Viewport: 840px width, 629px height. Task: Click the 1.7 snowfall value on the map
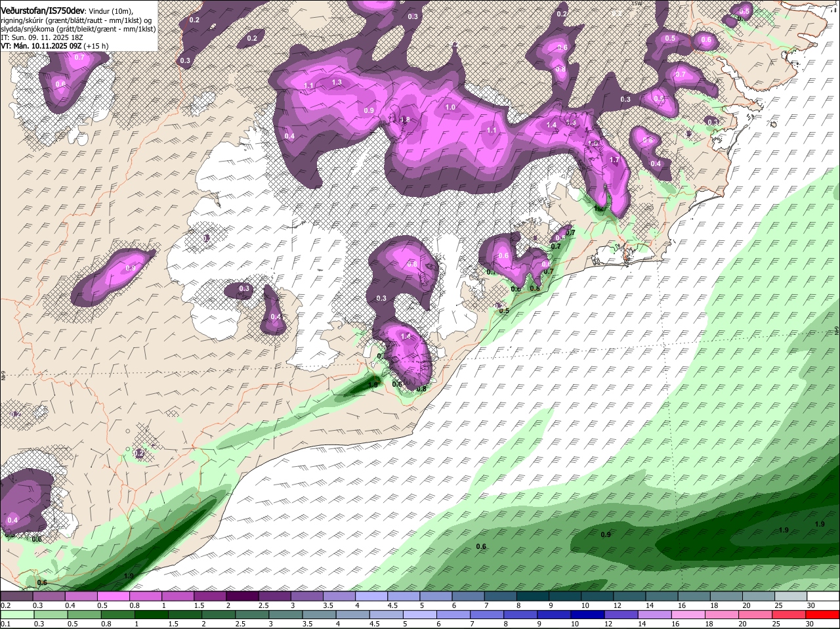point(614,160)
